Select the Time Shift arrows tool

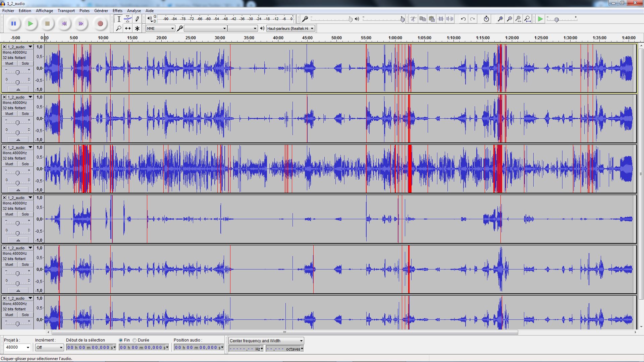128,28
